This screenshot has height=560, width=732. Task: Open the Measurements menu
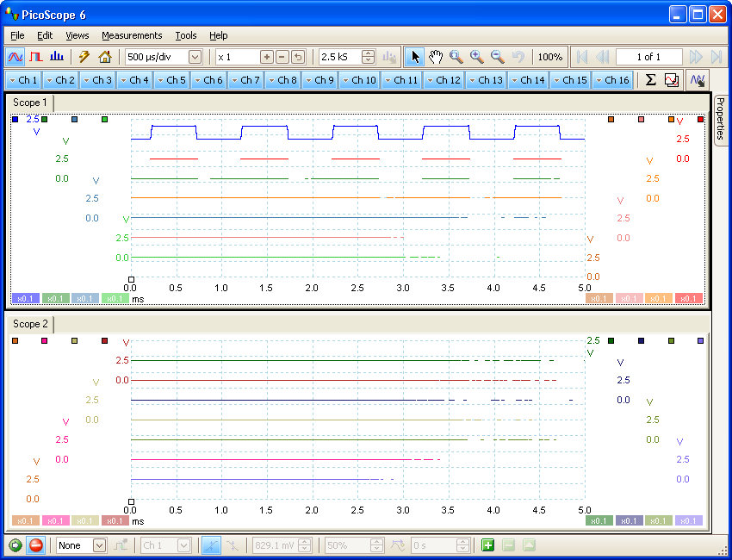pyautogui.click(x=132, y=35)
